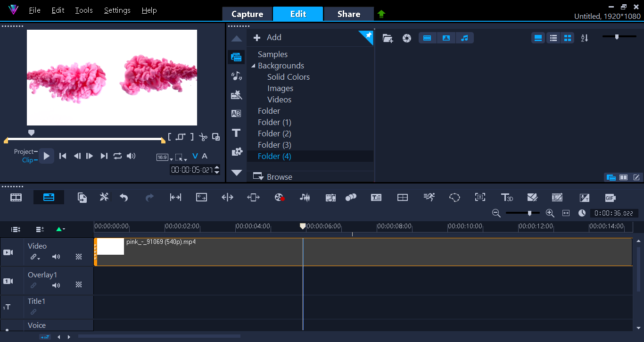Open the 3D Title Editor
This screenshot has height=342, width=644.
pyautogui.click(x=507, y=198)
